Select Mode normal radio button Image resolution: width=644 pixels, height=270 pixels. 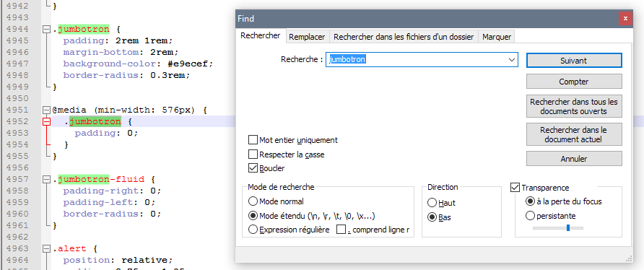coord(253,201)
